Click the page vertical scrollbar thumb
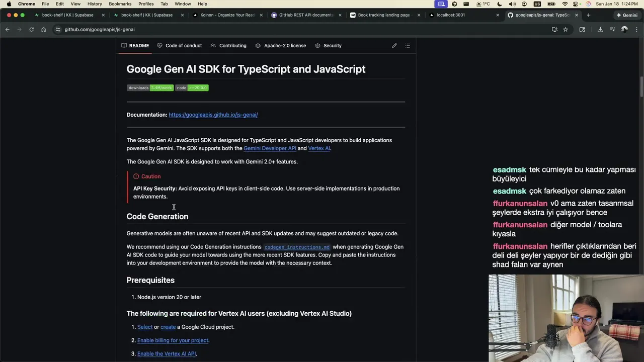The width and height of the screenshot is (644, 362). pos(641,86)
